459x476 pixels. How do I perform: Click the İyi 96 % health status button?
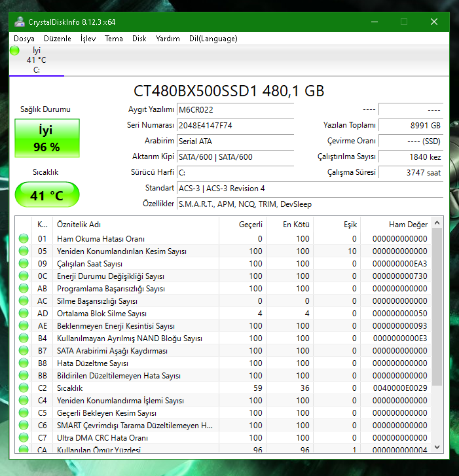coord(46,138)
